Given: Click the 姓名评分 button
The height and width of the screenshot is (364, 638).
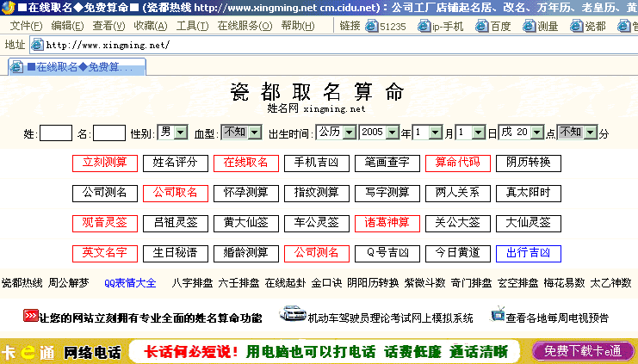Looking at the screenshot, I should pyautogui.click(x=176, y=163).
